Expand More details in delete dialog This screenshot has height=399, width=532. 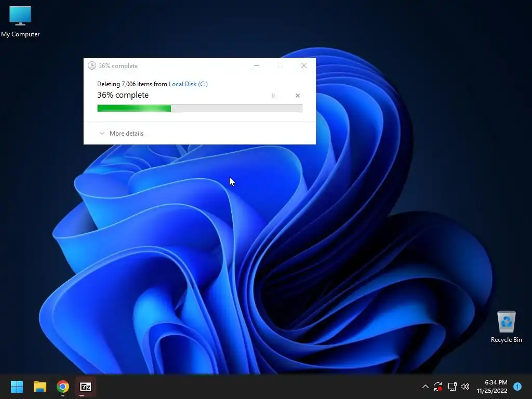(x=122, y=134)
